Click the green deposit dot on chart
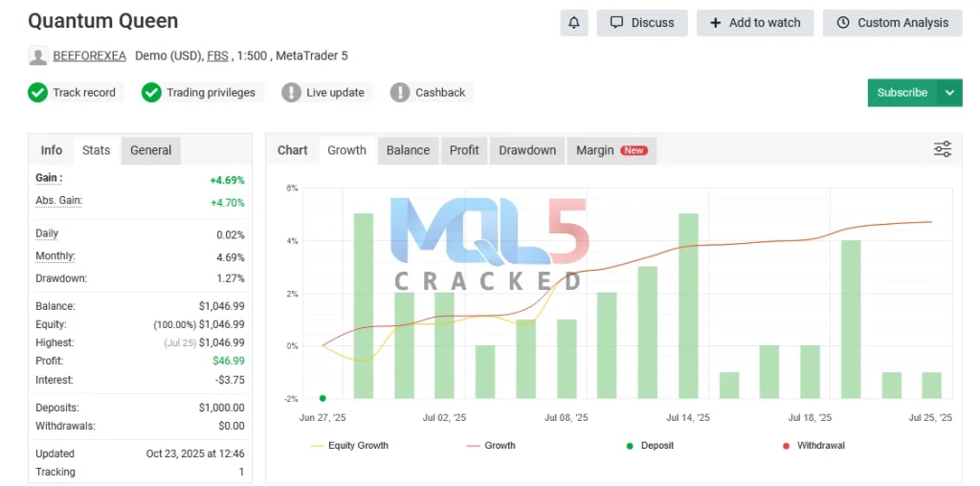Viewport: 980px width, 486px height. (x=323, y=398)
